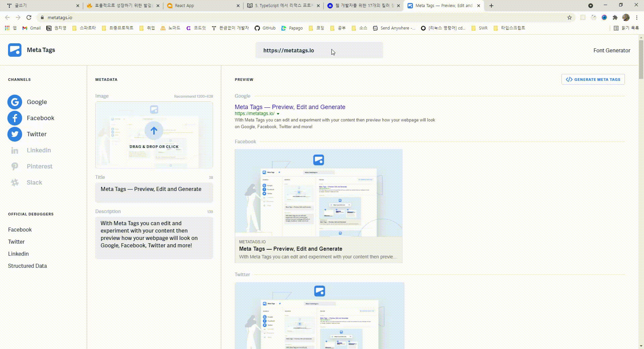Open 타입스크립트 bookmark folder
Viewport: 644px width, 349px height.
(x=509, y=28)
